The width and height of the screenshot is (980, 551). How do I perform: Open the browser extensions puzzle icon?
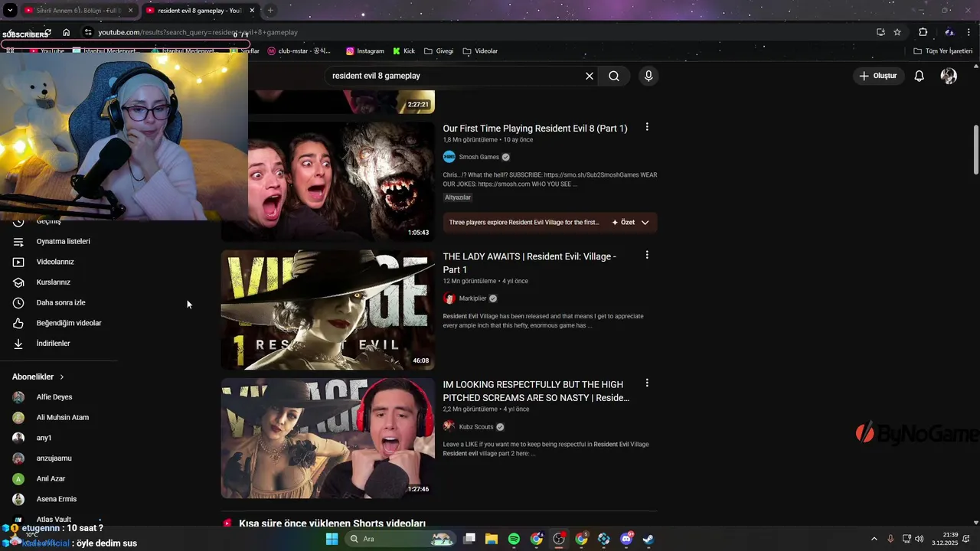pyautogui.click(x=923, y=32)
